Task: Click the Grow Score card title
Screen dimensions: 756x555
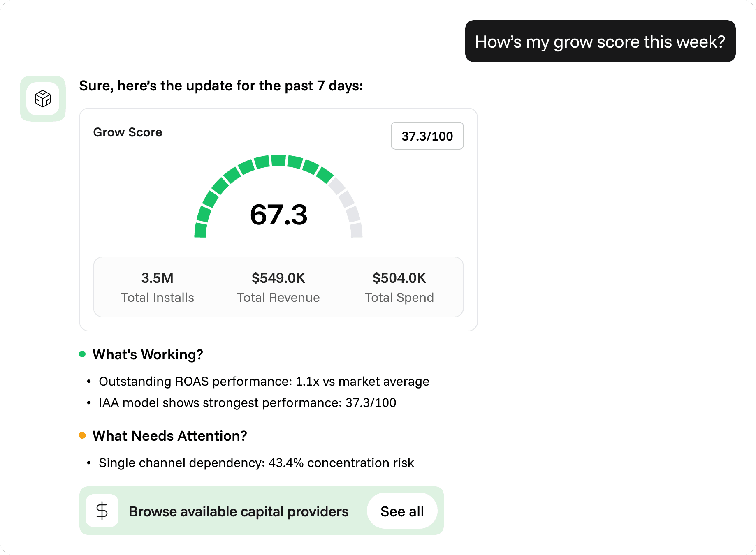Action: click(128, 132)
